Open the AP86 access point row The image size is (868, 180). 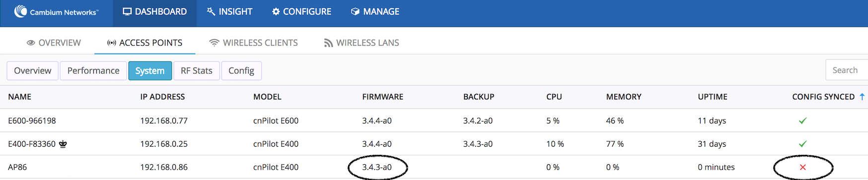[434, 167]
